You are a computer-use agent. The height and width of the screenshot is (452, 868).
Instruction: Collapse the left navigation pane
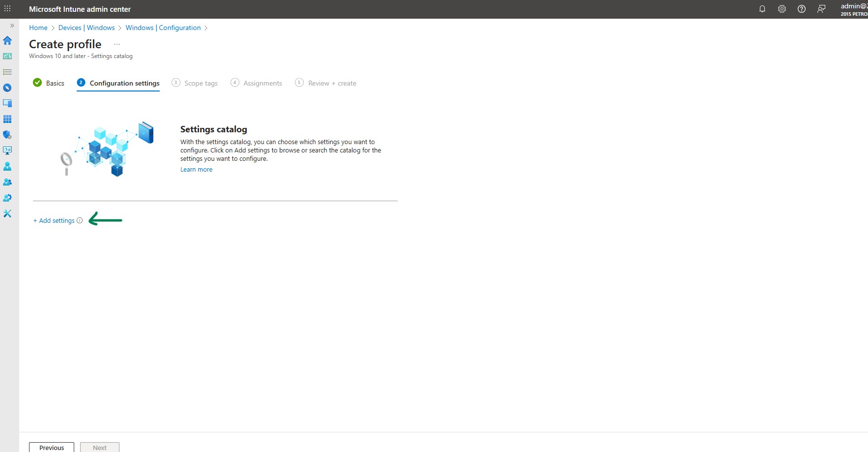click(12, 25)
